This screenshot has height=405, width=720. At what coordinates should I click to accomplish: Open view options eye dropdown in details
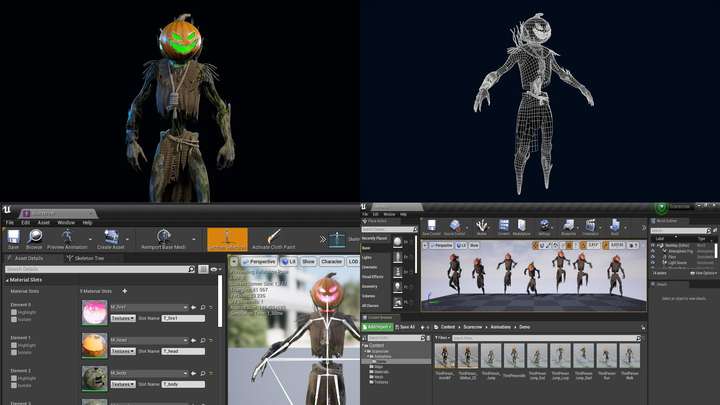(215, 270)
